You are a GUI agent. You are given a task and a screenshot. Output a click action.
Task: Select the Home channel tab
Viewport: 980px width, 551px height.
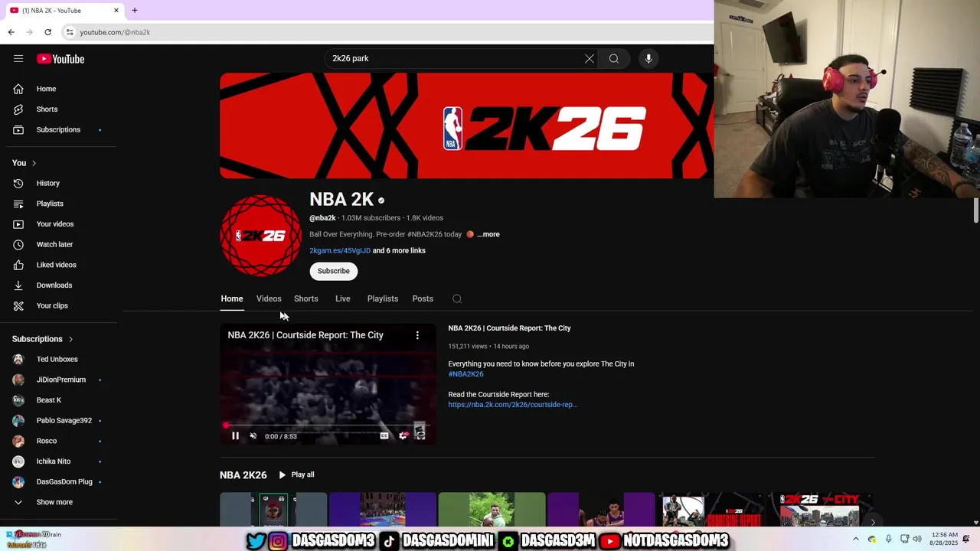pyautogui.click(x=232, y=299)
